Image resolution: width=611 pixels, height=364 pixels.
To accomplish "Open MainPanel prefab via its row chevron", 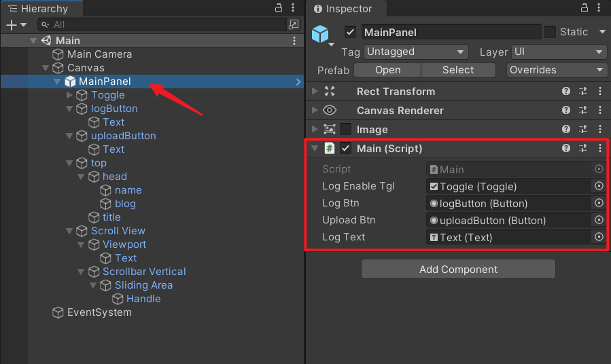I will (x=298, y=81).
